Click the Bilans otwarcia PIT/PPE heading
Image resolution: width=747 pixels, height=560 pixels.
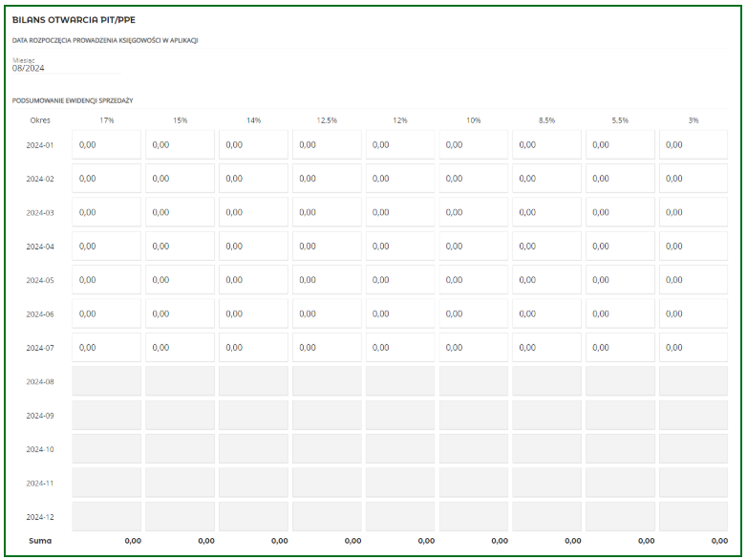[74, 19]
